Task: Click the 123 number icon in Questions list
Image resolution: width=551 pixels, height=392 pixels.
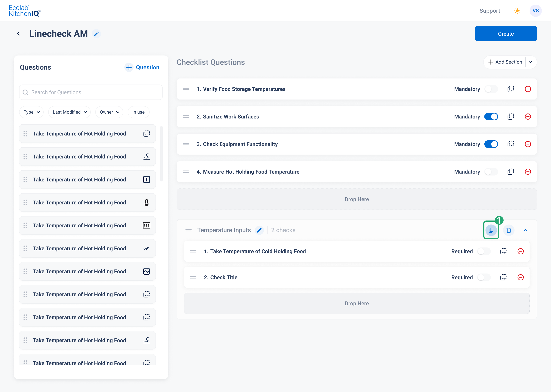Action: pos(146,225)
